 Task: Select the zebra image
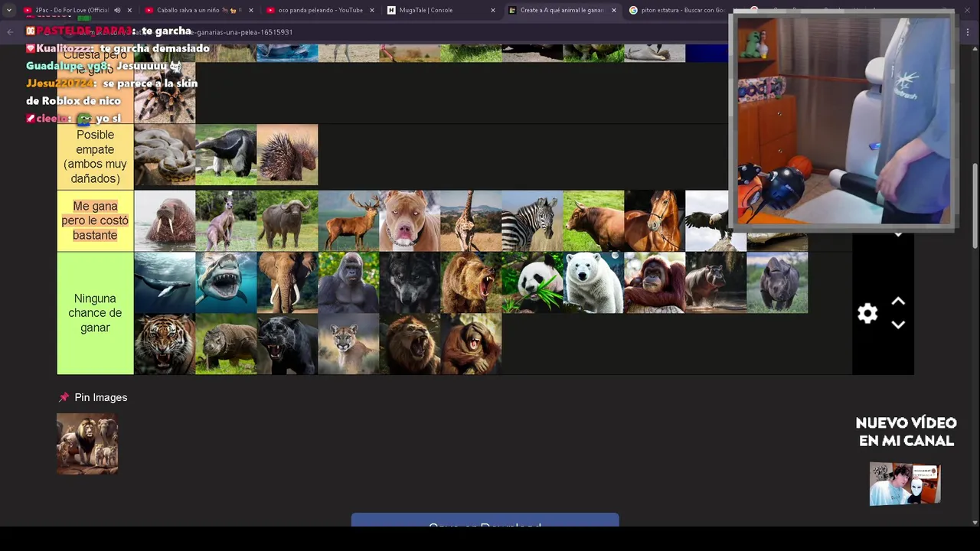[x=532, y=220]
